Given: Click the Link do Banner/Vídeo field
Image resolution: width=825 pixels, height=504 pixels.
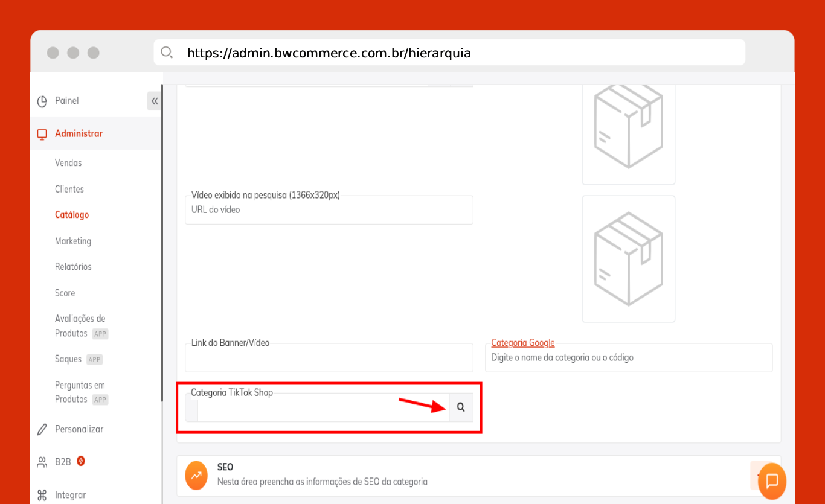Looking at the screenshot, I should (329, 359).
